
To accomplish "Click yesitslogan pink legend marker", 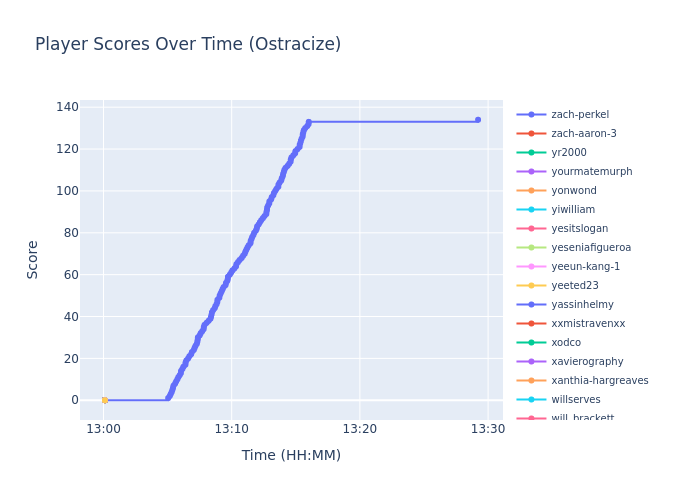I will tap(531, 229).
